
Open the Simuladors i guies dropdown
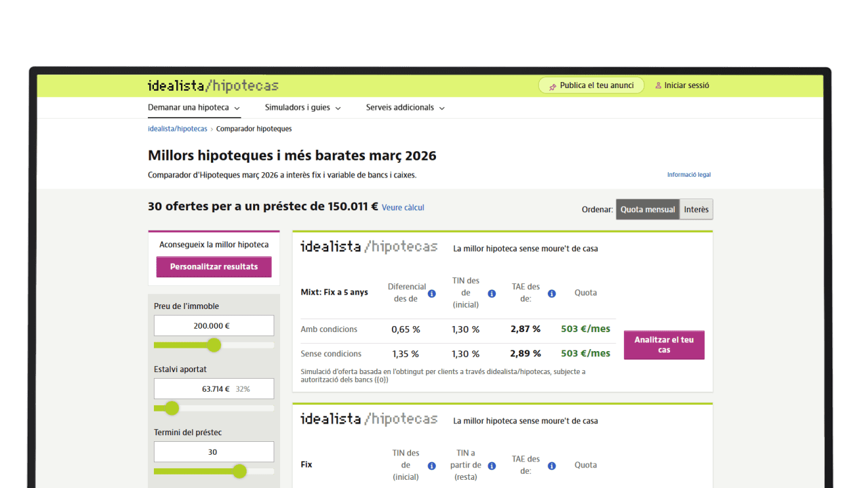point(298,107)
